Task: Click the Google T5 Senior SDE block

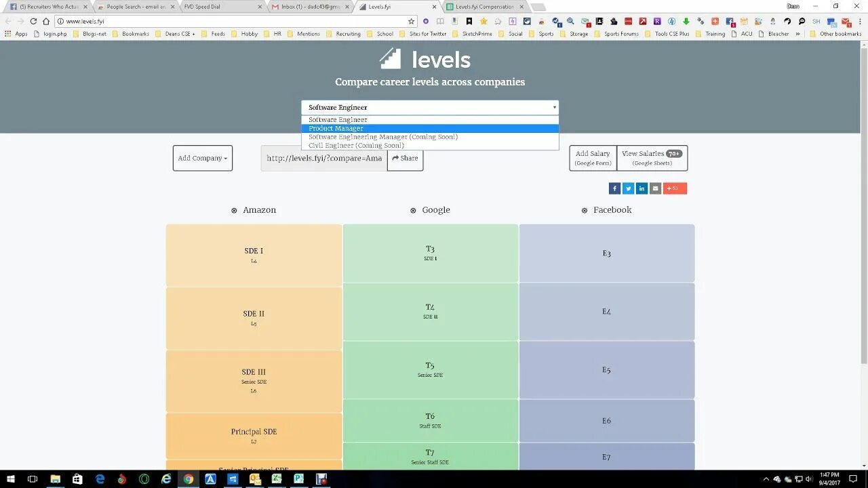Action: click(x=430, y=369)
